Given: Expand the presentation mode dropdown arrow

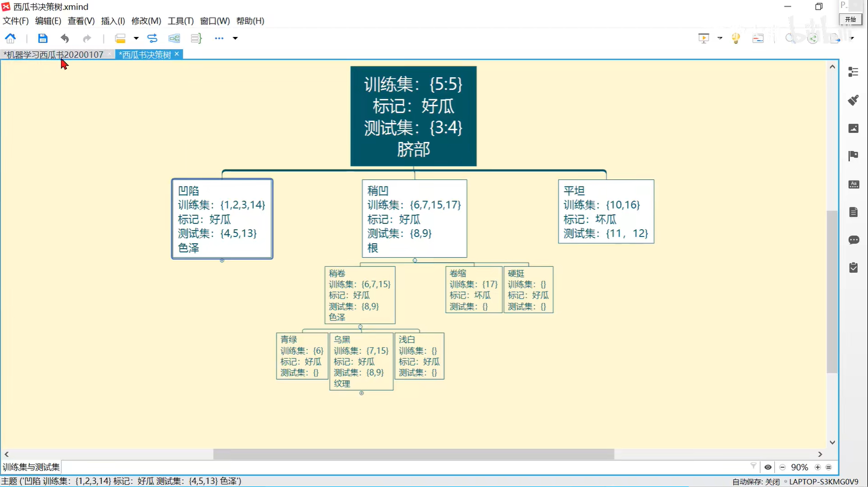Looking at the screenshot, I should coord(720,38).
